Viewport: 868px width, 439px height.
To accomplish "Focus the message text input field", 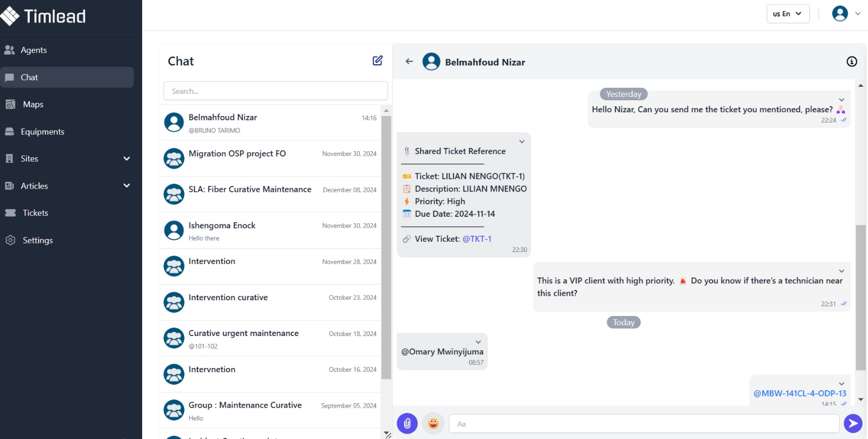I will click(644, 424).
